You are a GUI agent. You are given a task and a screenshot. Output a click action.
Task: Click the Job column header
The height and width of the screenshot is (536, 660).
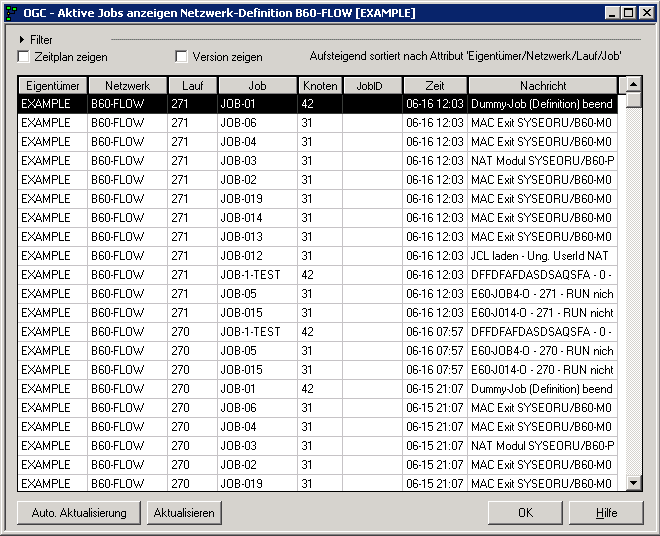click(257, 86)
